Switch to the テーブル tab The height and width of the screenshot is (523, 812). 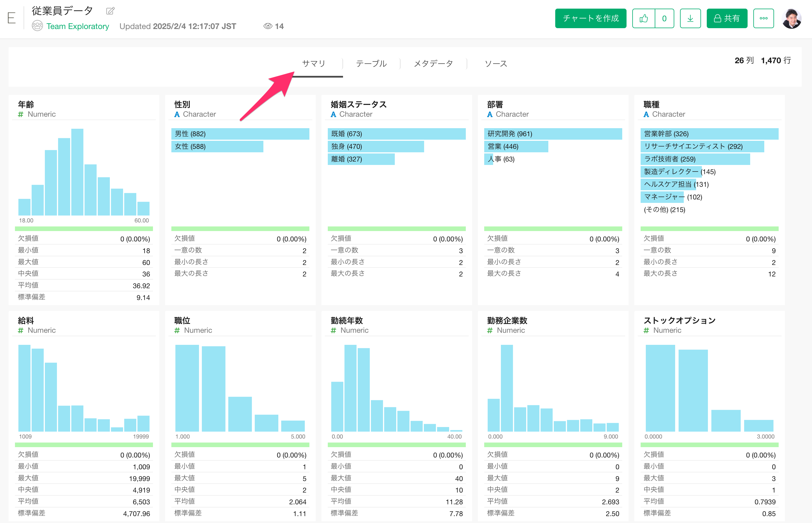pyautogui.click(x=371, y=64)
